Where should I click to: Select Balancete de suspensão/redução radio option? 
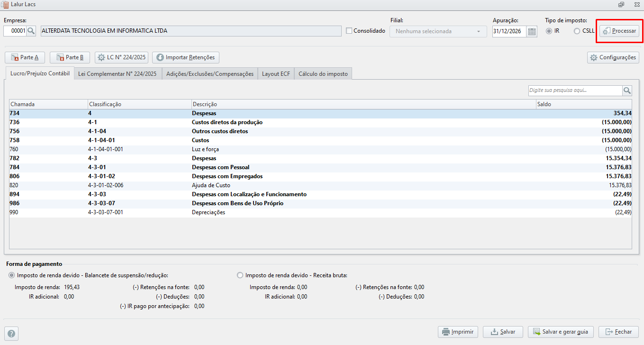[x=12, y=275]
